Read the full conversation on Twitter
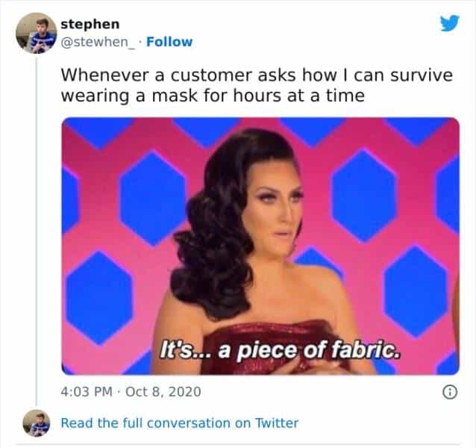476x448 pixels. [x=179, y=423]
